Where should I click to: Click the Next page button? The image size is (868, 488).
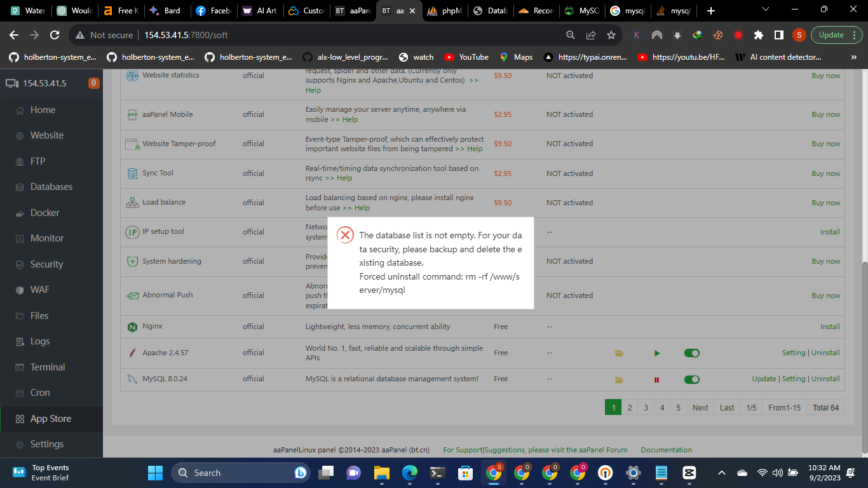tap(700, 407)
